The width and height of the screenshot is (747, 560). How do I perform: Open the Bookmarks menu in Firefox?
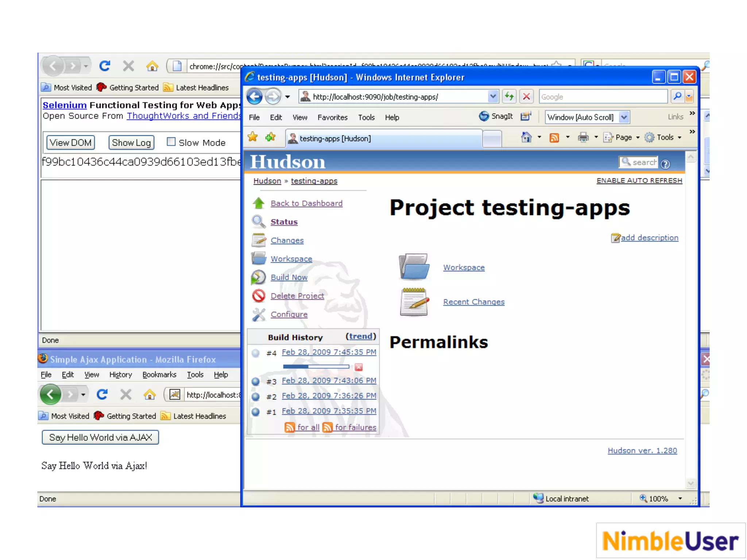click(159, 375)
